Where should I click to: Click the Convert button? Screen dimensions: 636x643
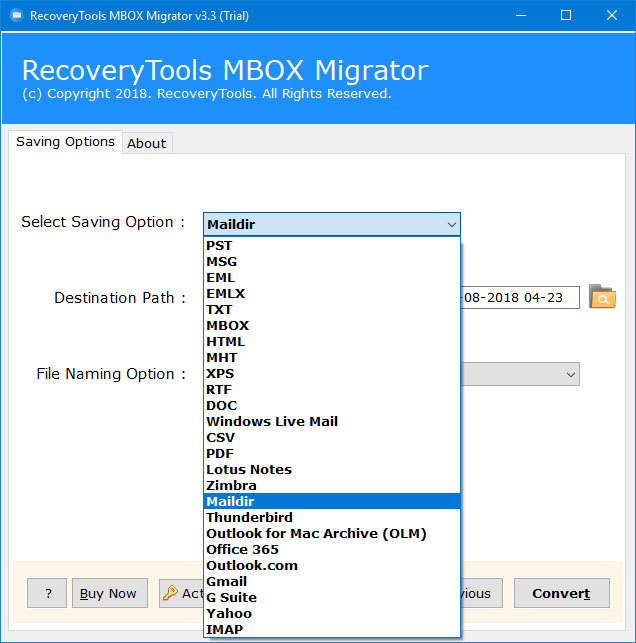coord(561,593)
